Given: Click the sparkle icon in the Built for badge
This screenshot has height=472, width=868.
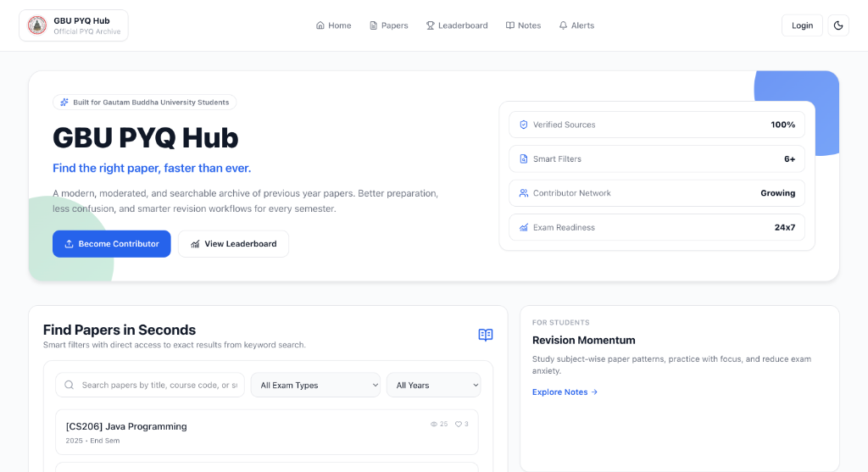Looking at the screenshot, I should (64, 103).
